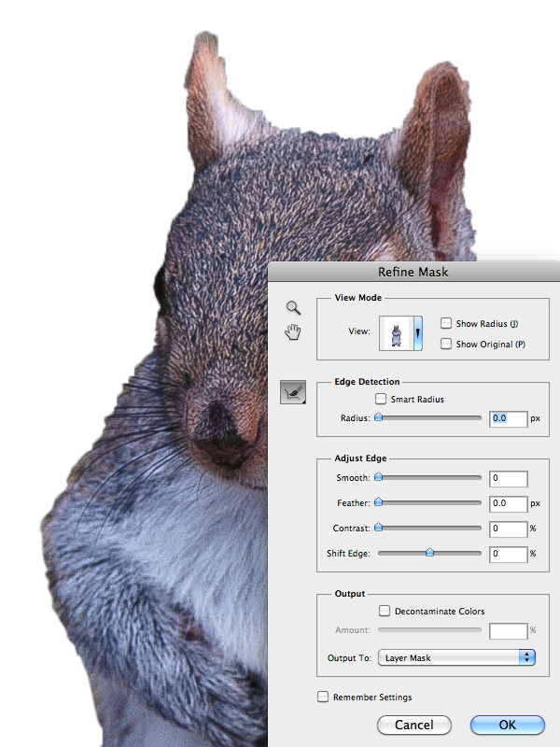This screenshot has height=747, width=560.
Task: Open the Output To Layer Mask dropdown
Action: [x=456, y=657]
